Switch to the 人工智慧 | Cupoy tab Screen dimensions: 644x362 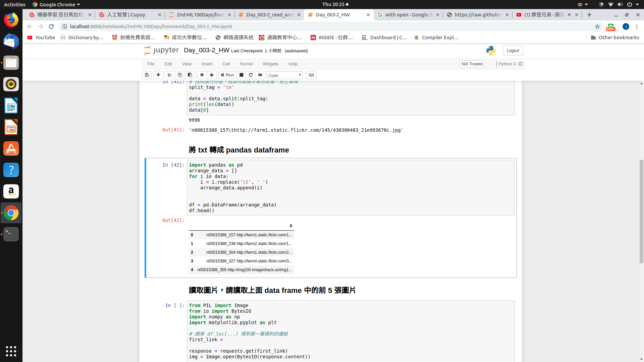click(x=130, y=15)
